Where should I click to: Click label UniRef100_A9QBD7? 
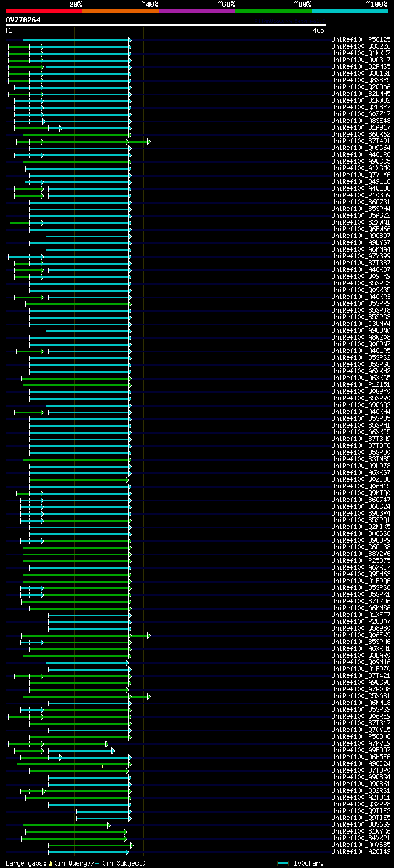coord(361,236)
